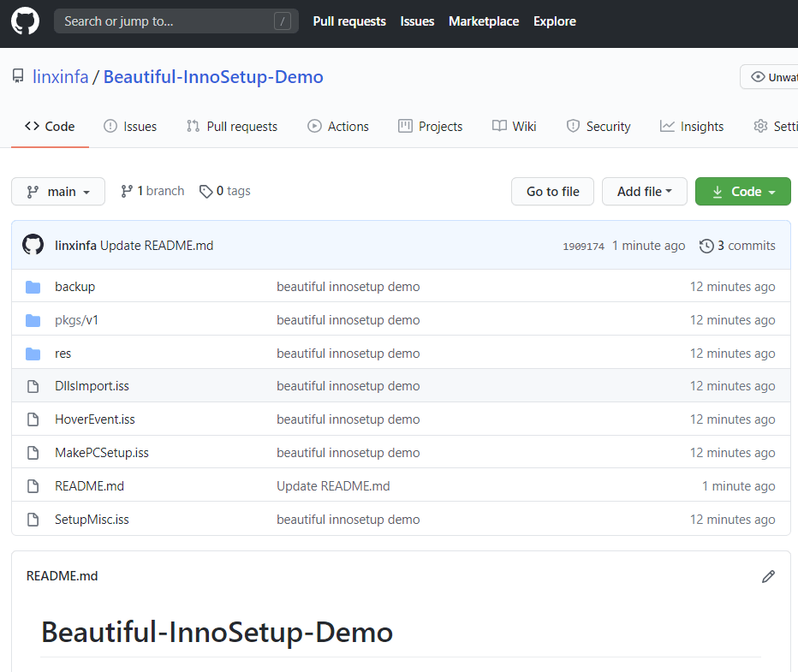Click the watch eye icon
This screenshot has height=672, width=798.
(757, 75)
